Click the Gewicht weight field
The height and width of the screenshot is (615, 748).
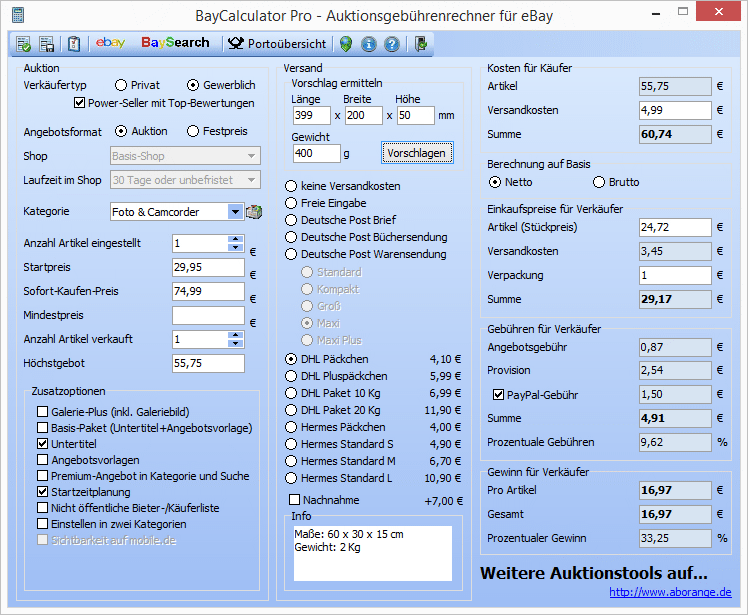317,153
